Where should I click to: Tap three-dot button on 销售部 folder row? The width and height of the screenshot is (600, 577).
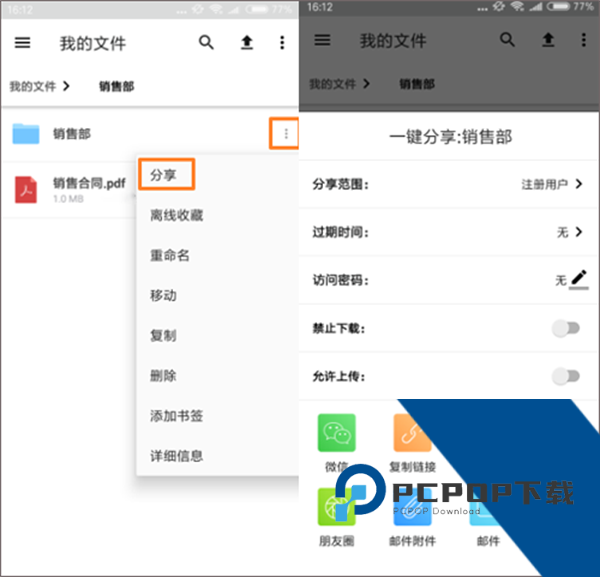coord(286,134)
